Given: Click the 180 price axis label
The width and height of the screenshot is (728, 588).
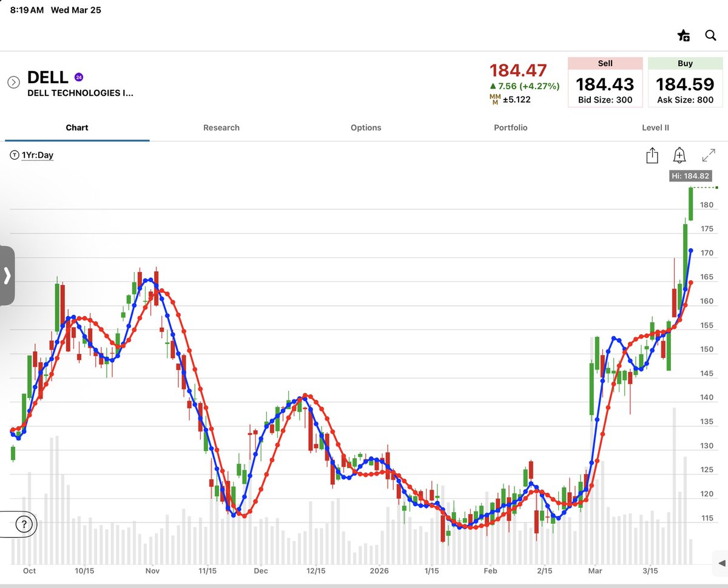Looking at the screenshot, I should [707, 205].
